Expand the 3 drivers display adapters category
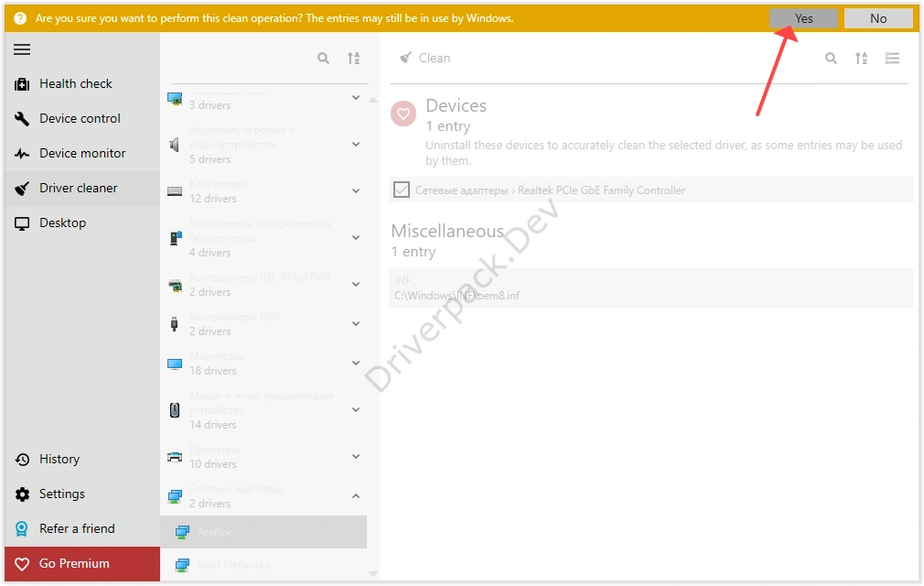The width and height of the screenshot is (924, 586). (356, 97)
